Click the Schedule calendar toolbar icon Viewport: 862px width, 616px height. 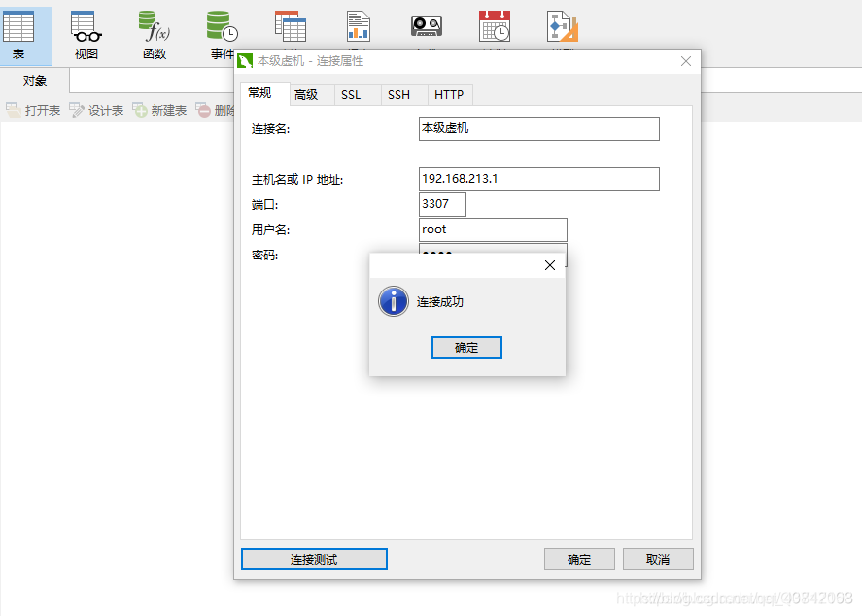pyautogui.click(x=495, y=26)
